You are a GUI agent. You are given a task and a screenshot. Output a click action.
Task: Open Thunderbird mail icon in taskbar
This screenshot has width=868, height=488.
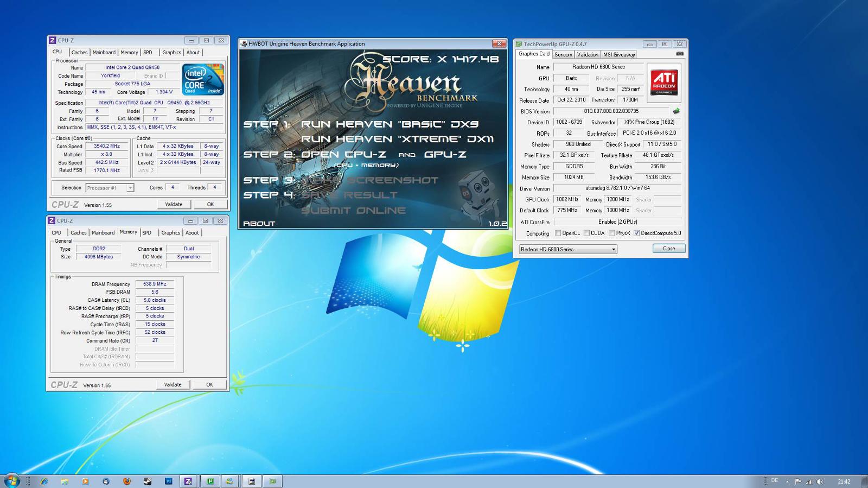pos(106,481)
